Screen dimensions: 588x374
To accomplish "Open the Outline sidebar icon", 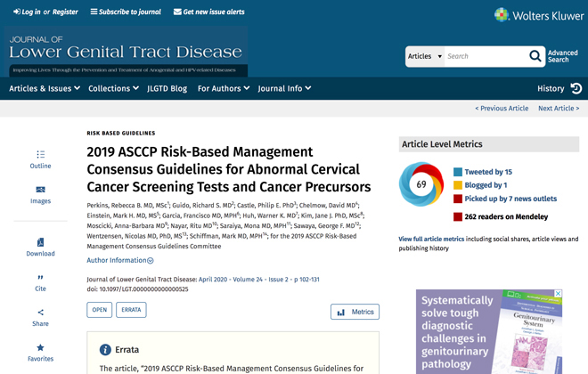I will click(x=40, y=154).
